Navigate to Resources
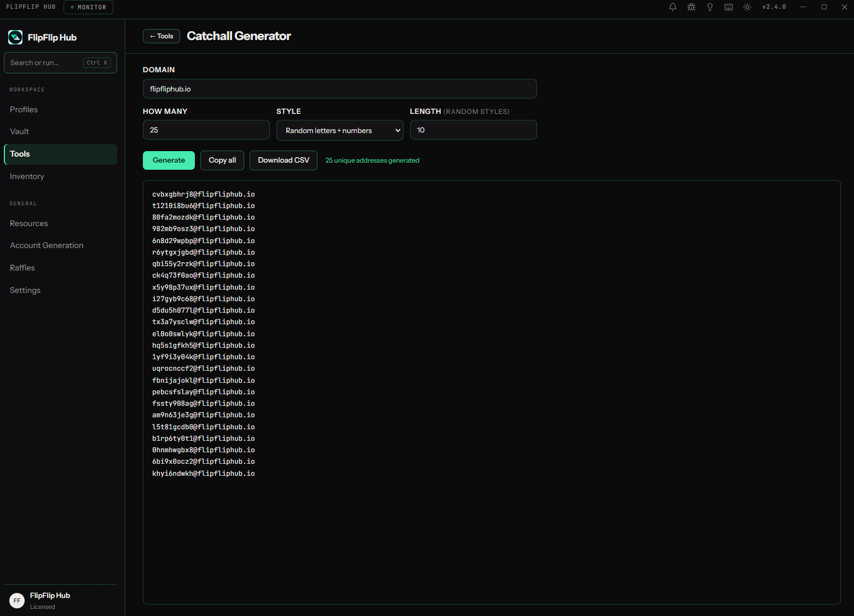The image size is (854, 616). [x=60, y=223]
